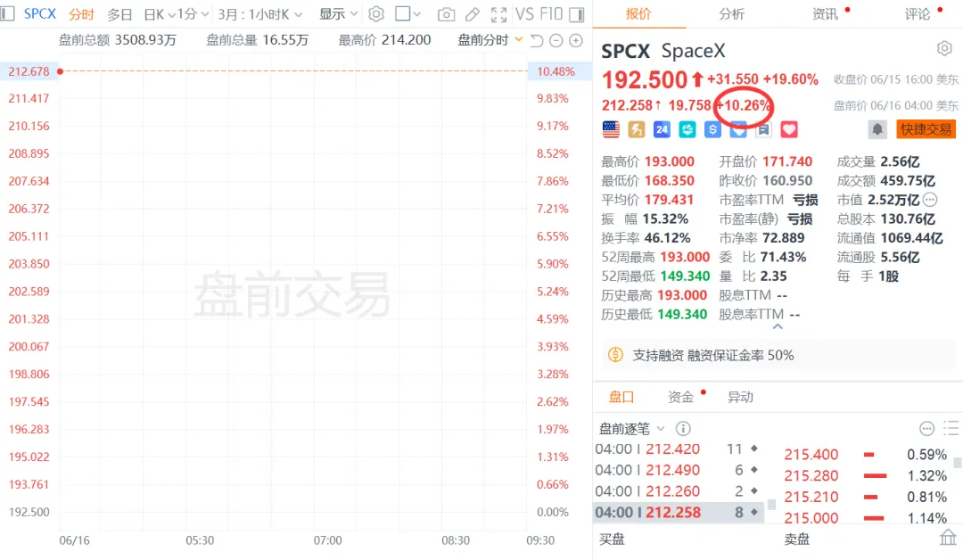Select tick row 04:00 212.490
The width and height of the screenshot is (963, 560).
(x=678, y=470)
